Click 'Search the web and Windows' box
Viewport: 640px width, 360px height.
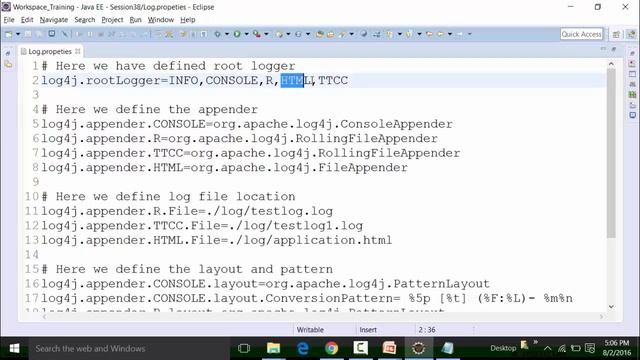[129, 349]
